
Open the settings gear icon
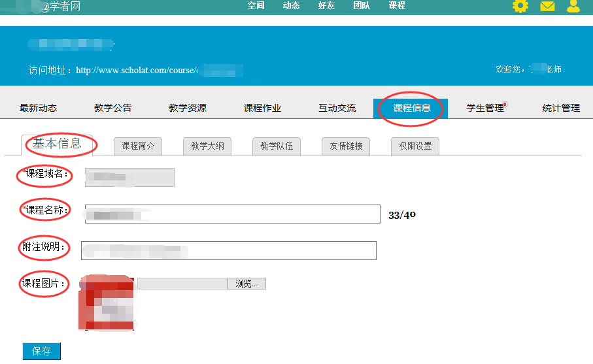click(x=520, y=7)
